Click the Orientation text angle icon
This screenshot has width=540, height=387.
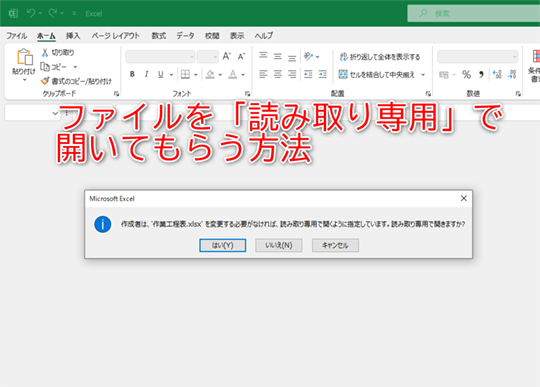(x=309, y=56)
